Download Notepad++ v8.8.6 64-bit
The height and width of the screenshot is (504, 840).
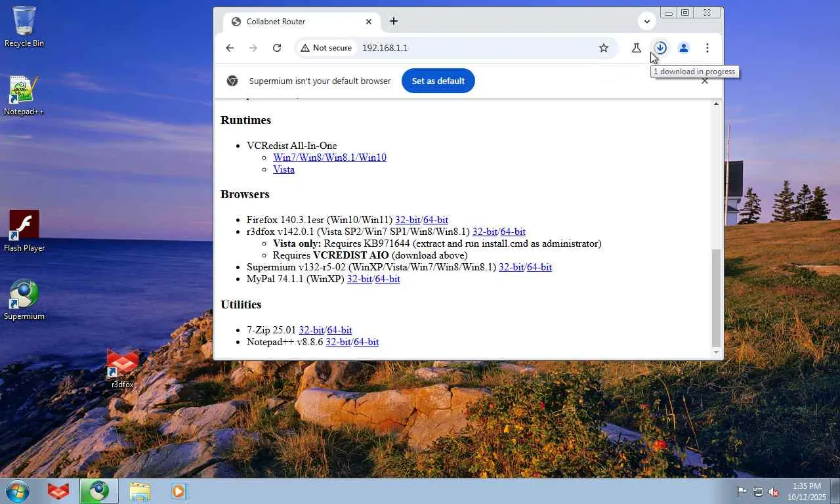366,342
